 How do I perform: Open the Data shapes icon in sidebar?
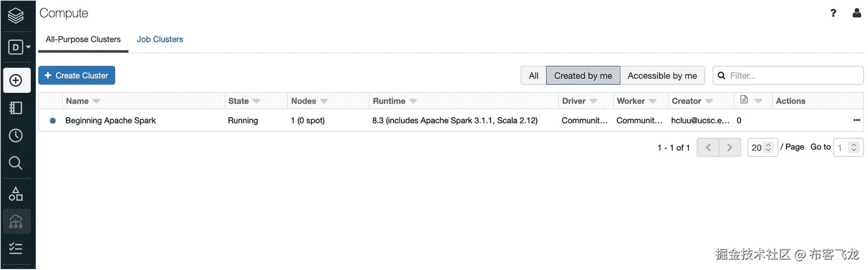point(16,194)
